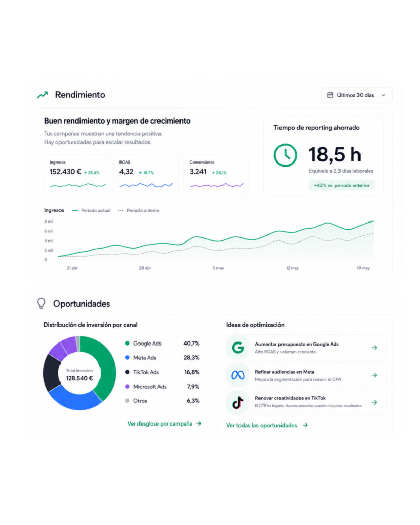Open arrow for Refinar audiencias en Meta
Screen dimensions: 420x525
374,375
